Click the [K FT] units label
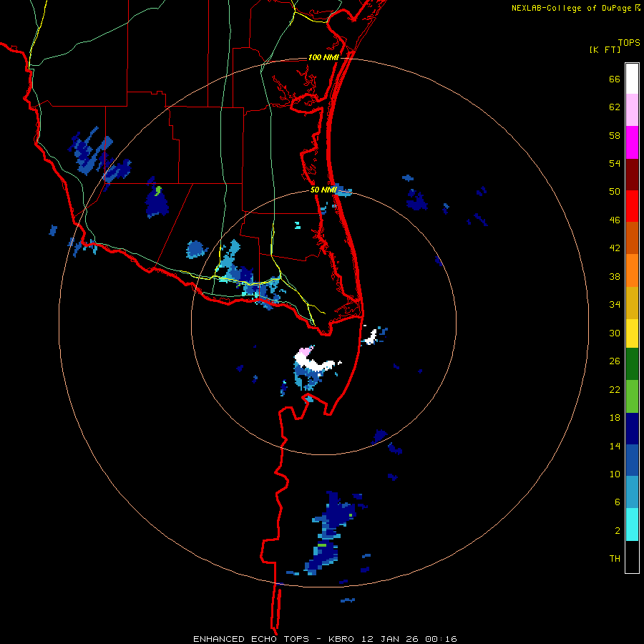 point(605,49)
